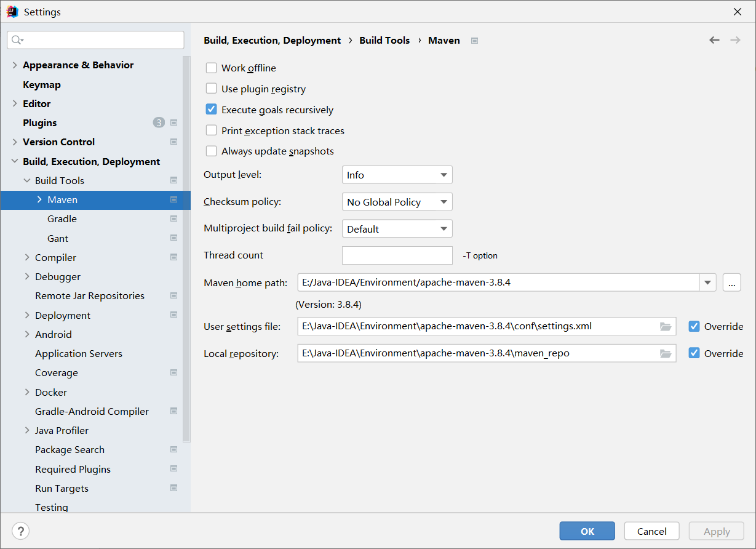Browse folder for User settings file
Image resolution: width=756 pixels, height=549 pixels.
pyautogui.click(x=666, y=326)
